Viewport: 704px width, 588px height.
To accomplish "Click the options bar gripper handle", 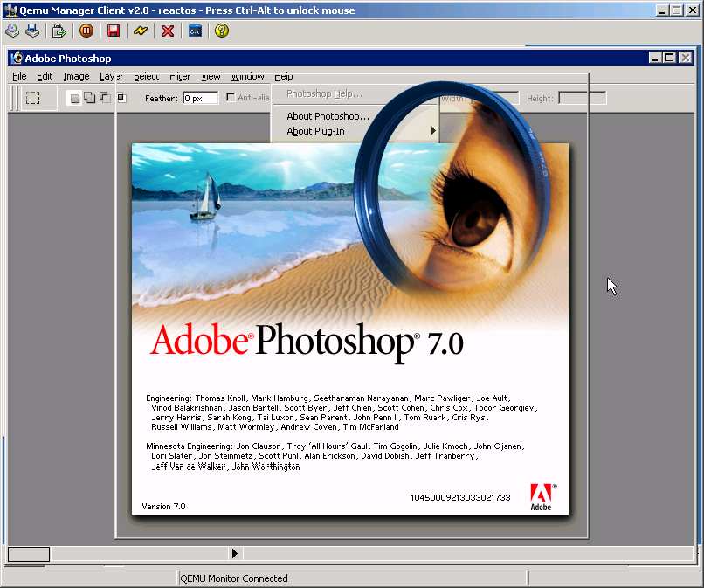I will [x=14, y=98].
